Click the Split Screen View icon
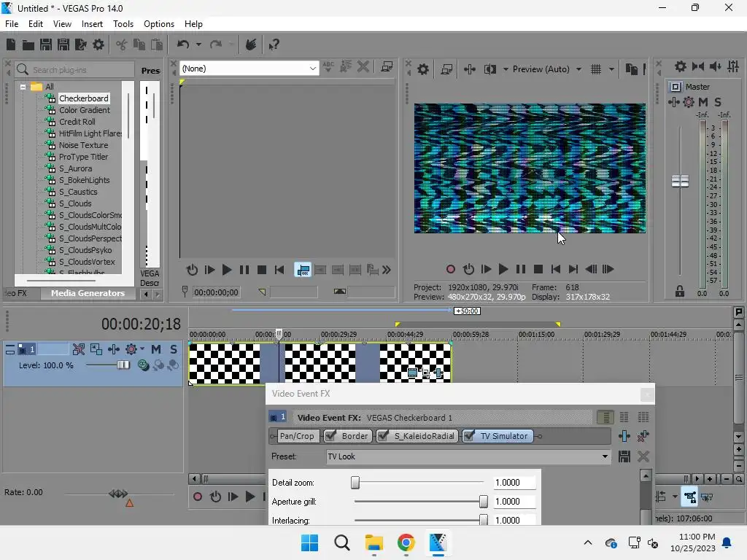 [489, 69]
